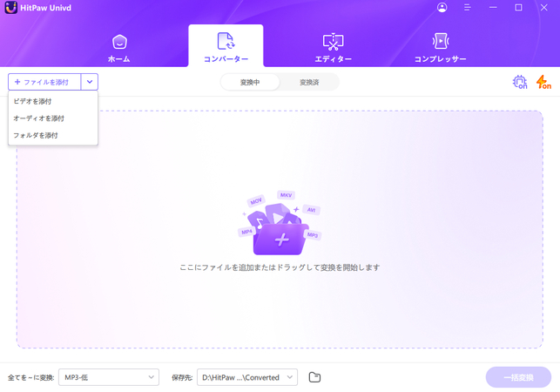Screen dimensions: 560x392
Task: Open the Editor tab (エディター)
Action: pos(333,48)
